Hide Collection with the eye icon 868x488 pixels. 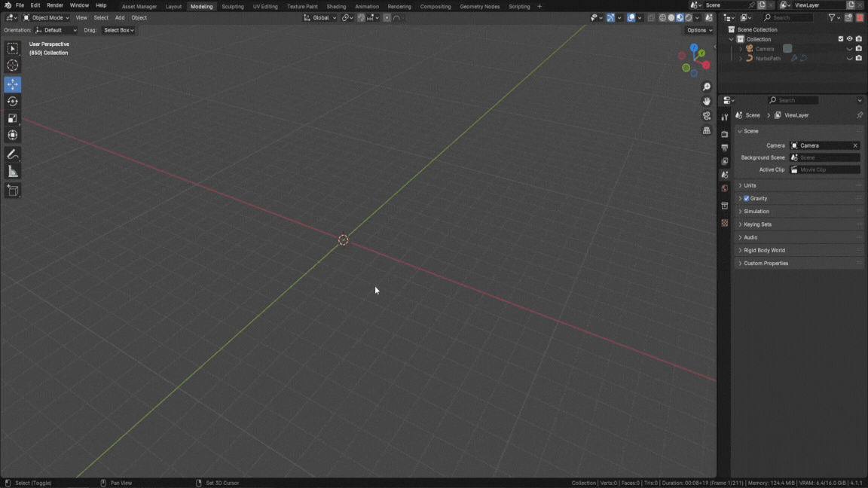850,38
